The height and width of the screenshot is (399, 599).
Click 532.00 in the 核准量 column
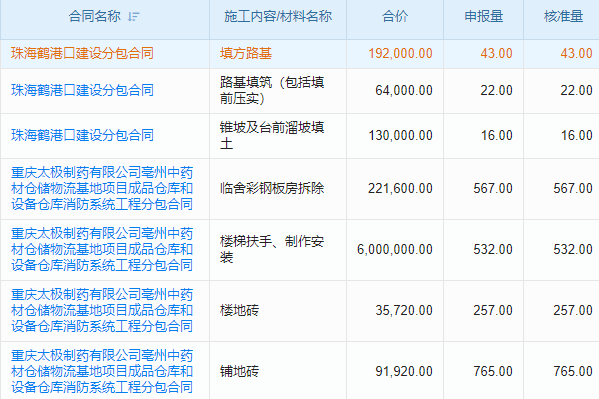(x=573, y=249)
